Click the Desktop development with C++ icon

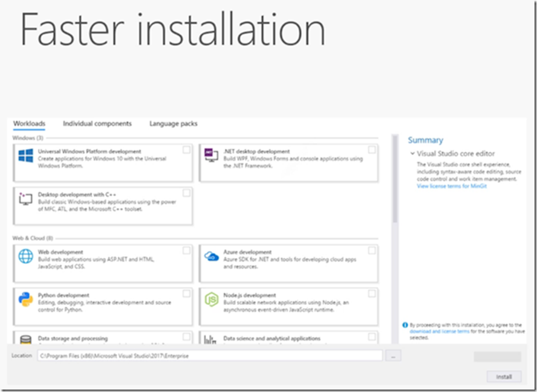pyautogui.click(x=25, y=198)
